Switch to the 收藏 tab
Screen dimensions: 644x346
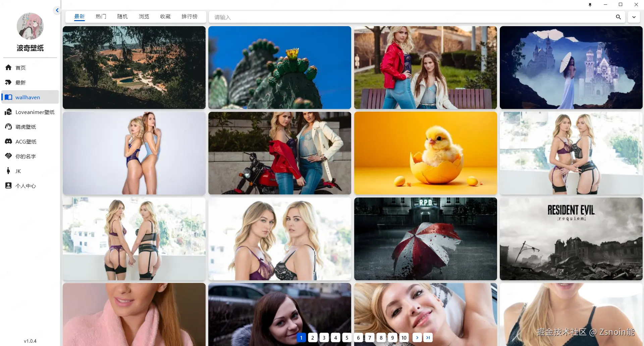tap(165, 16)
